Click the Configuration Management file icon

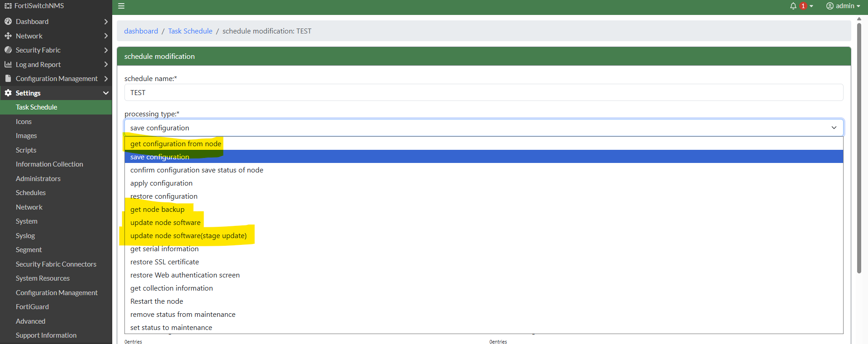[8, 78]
